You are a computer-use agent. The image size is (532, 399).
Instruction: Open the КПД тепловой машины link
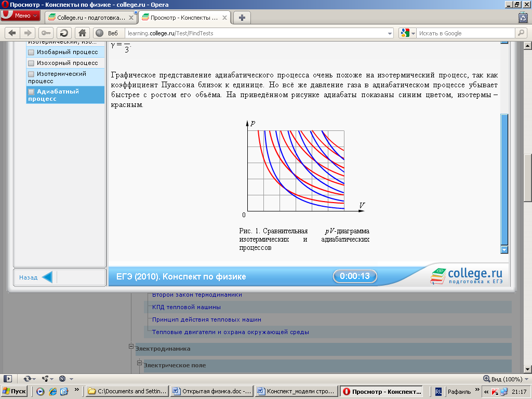(187, 307)
